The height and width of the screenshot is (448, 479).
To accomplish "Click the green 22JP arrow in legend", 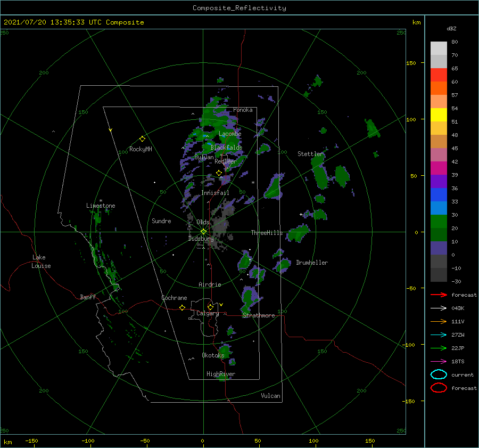I will [439, 348].
